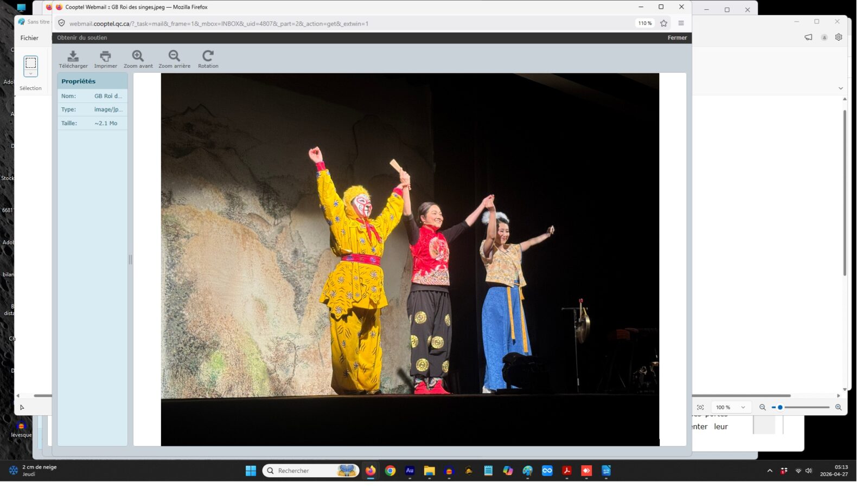
Task: Choose the Paint Sélection rectangle tool
Action: pyautogui.click(x=30, y=63)
